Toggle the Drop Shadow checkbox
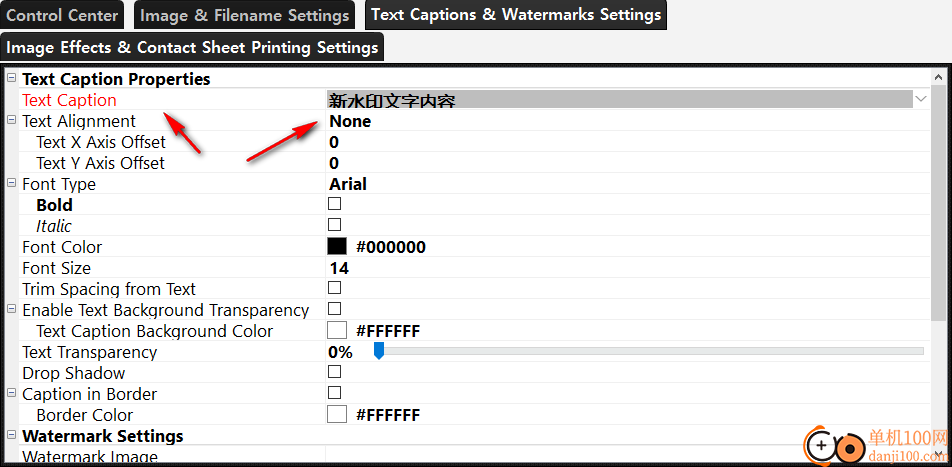This screenshot has width=952, height=467. click(x=335, y=372)
